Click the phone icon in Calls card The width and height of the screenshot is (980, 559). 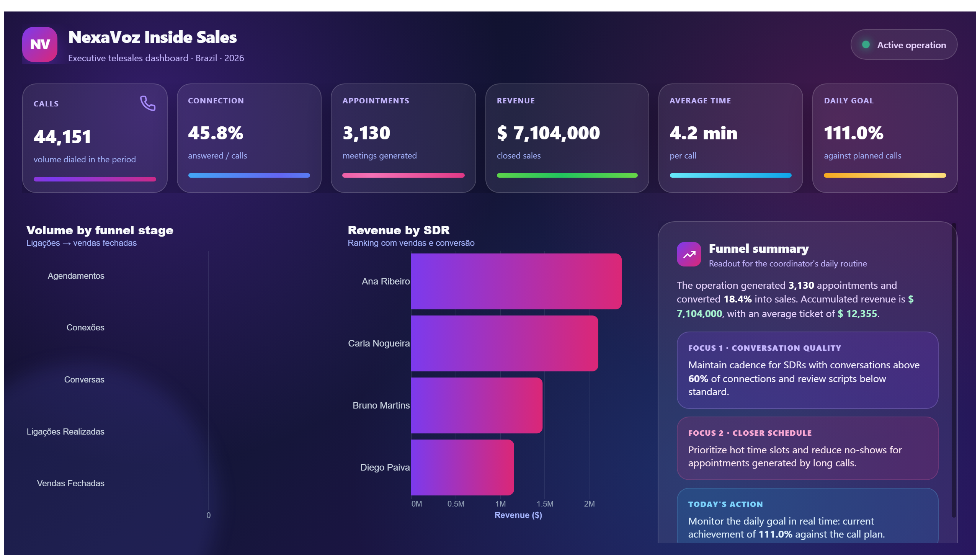point(148,103)
